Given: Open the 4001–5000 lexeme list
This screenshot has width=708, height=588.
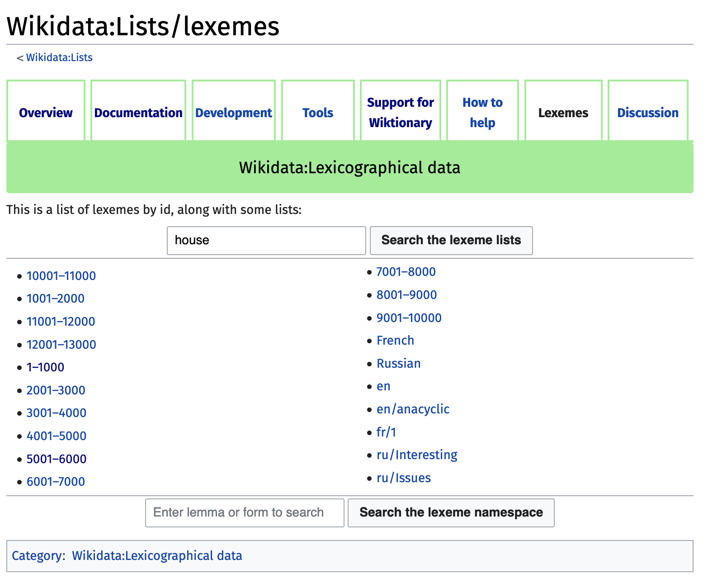Looking at the screenshot, I should click(x=56, y=436).
